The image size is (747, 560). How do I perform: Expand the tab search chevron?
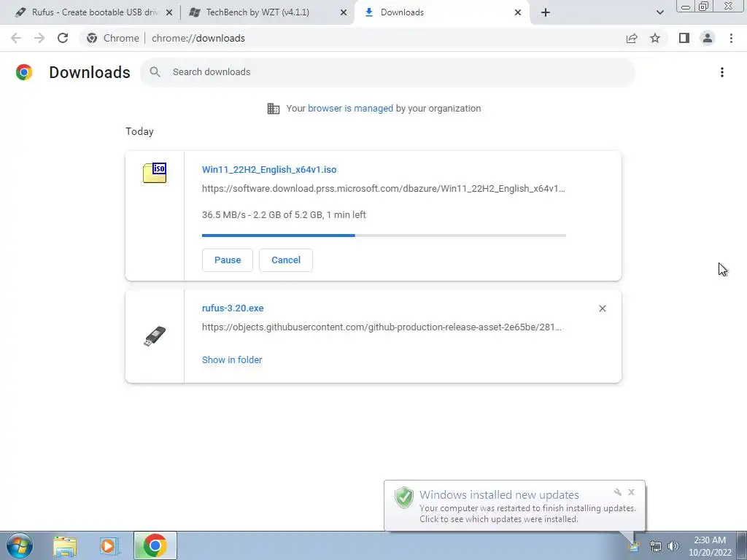pyautogui.click(x=659, y=13)
